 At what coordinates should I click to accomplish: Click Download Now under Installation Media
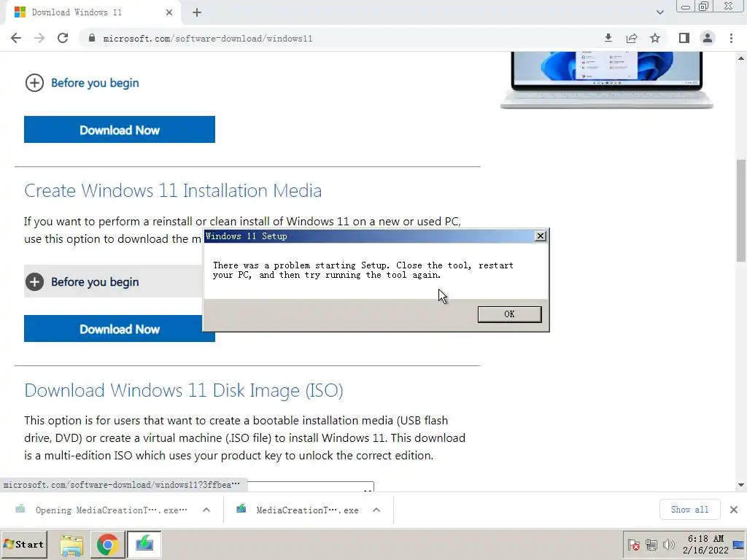113,329
